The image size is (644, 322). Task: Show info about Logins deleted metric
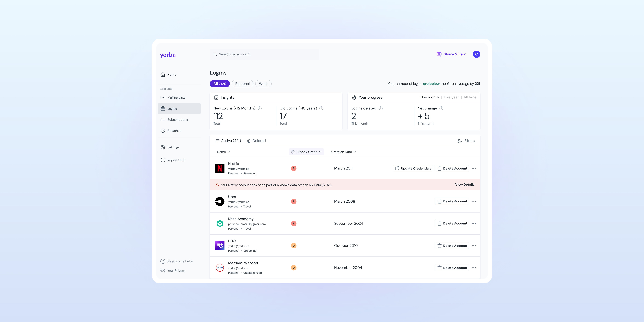click(381, 108)
